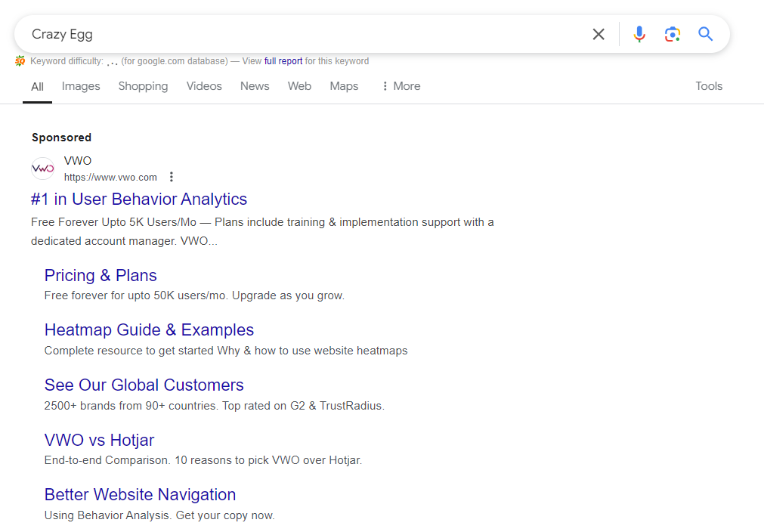Screen dimensions: 764x532
Task: Click 'Free forever for upto 50K users/mo' description
Action: 194,295
